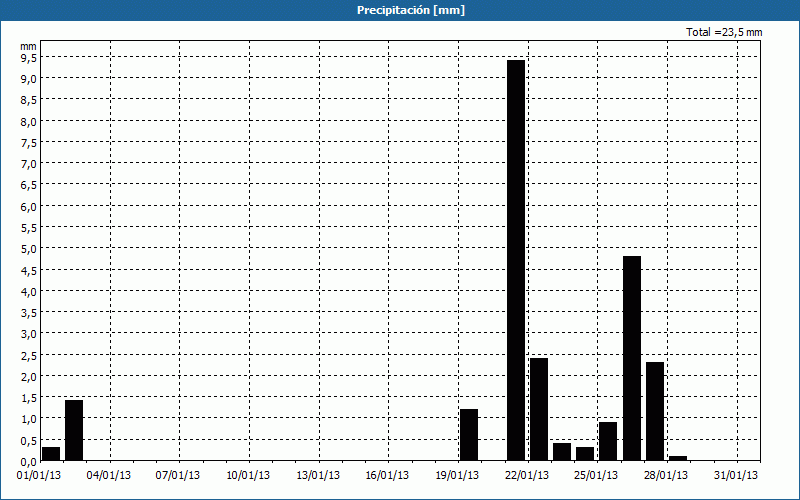Click the x-axis label 31/01/13
Viewport: 800px width, 500px height.
coord(736,476)
